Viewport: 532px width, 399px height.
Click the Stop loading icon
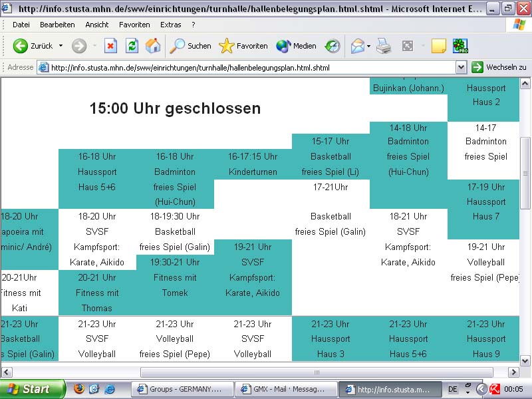click(110, 46)
